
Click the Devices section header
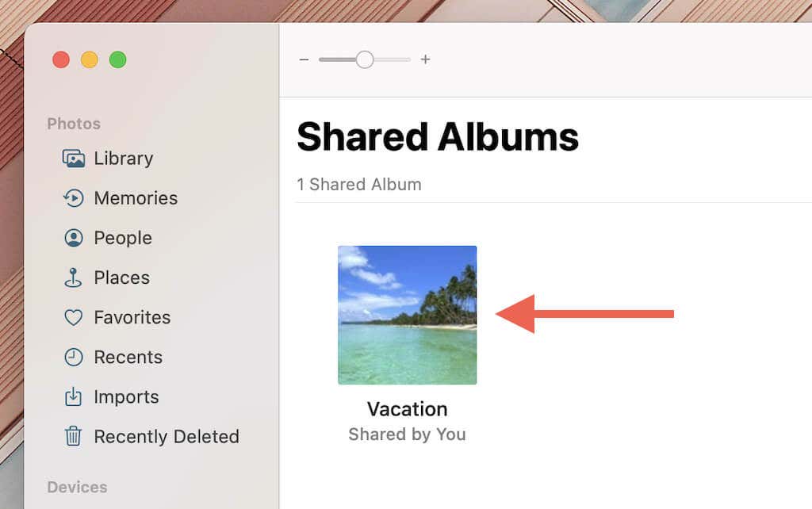tap(77, 488)
